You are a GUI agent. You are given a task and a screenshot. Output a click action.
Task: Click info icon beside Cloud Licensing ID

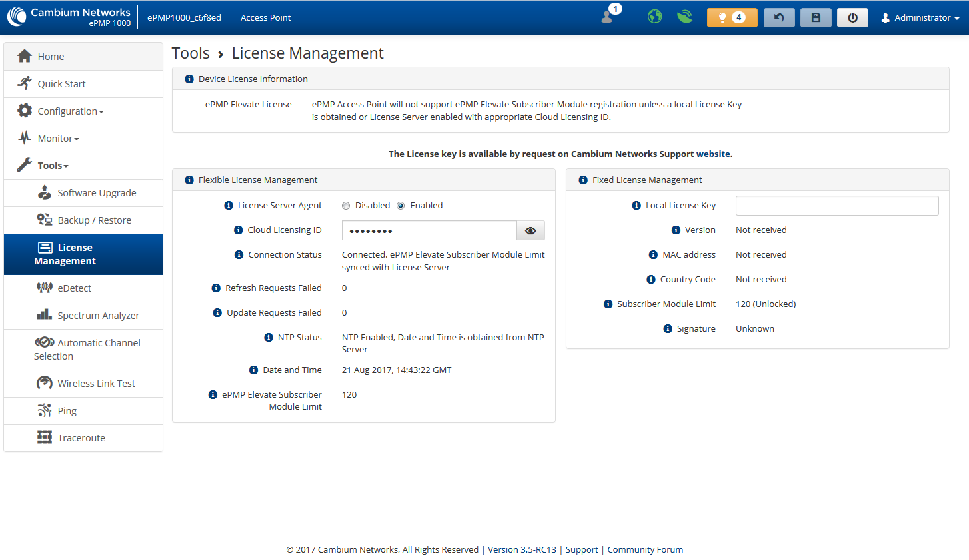pyautogui.click(x=238, y=230)
